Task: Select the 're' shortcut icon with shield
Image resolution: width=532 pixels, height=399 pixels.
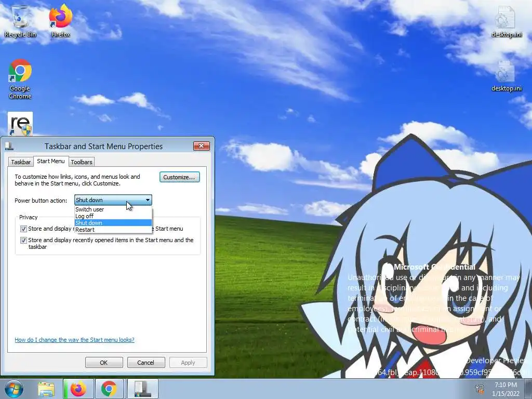Action: [x=20, y=124]
